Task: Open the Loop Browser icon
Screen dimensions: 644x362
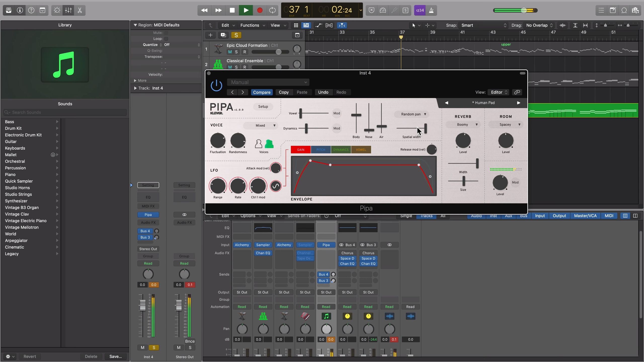Action: (624, 10)
